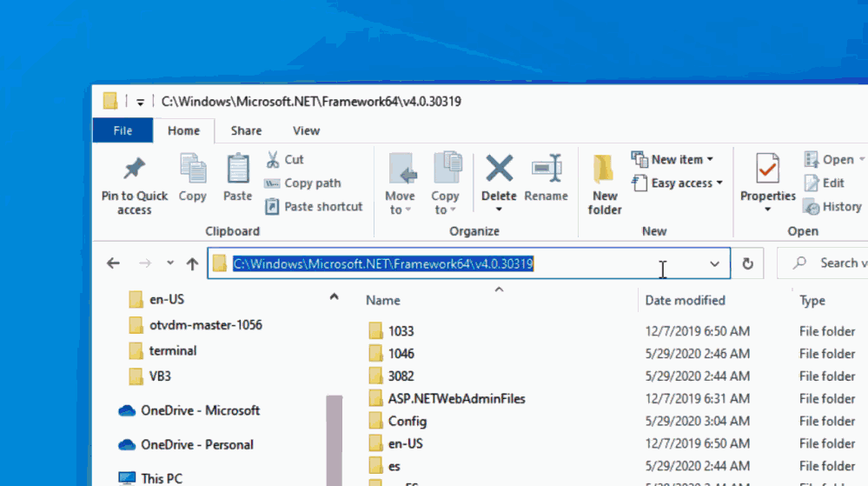The height and width of the screenshot is (486, 868).
Task: Click the navigation pane scrollbar thumb
Action: click(334, 441)
